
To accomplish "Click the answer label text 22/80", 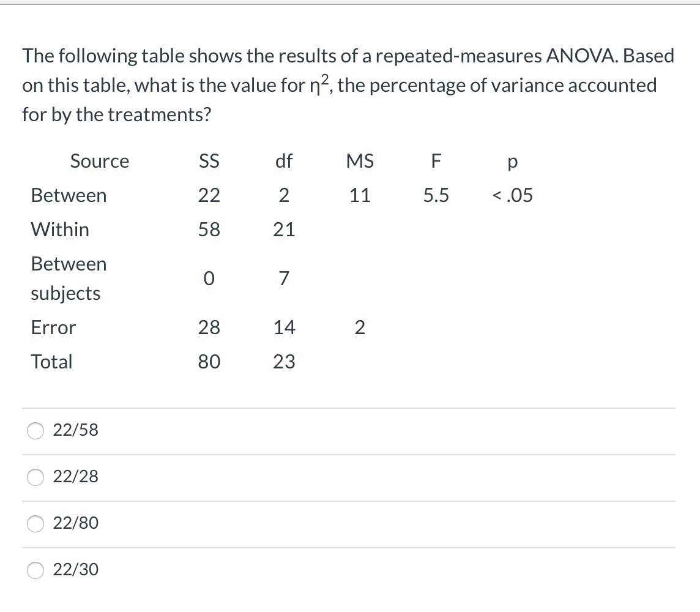I will pos(75,523).
